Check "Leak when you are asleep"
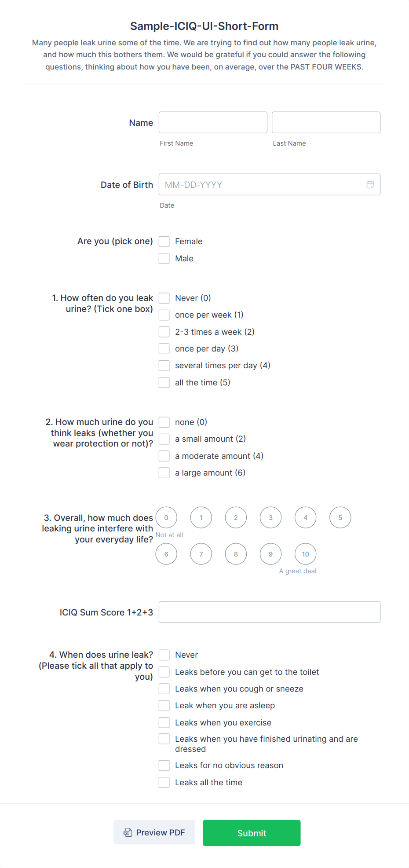Image resolution: width=409 pixels, height=868 pixels. [x=164, y=705]
